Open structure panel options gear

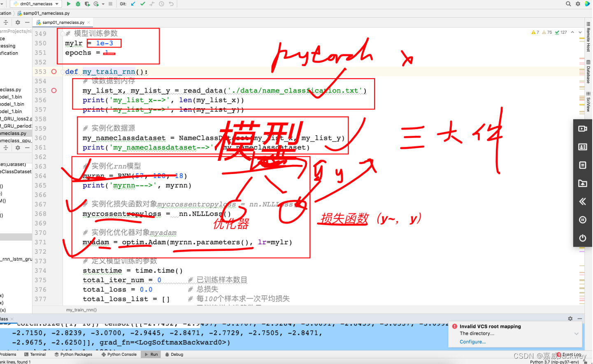(x=18, y=148)
